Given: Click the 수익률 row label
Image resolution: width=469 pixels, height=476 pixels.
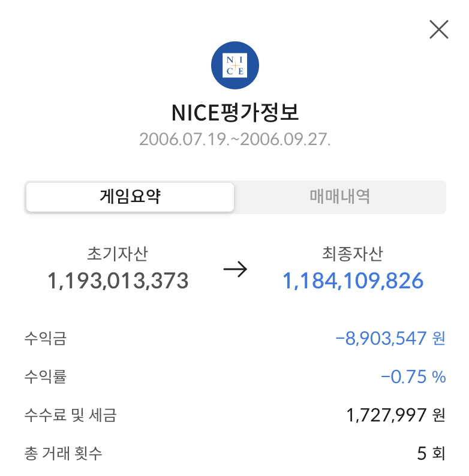Looking at the screenshot, I should pos(45,376).
